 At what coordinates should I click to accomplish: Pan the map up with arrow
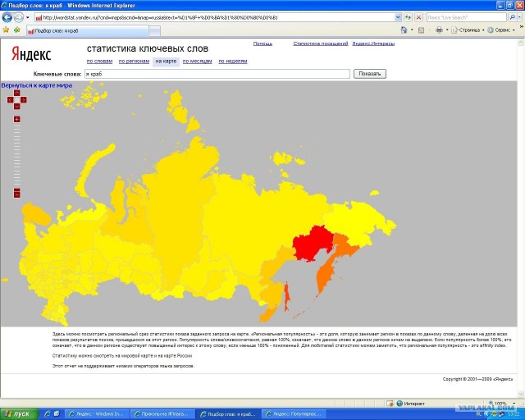pos(16,93)
